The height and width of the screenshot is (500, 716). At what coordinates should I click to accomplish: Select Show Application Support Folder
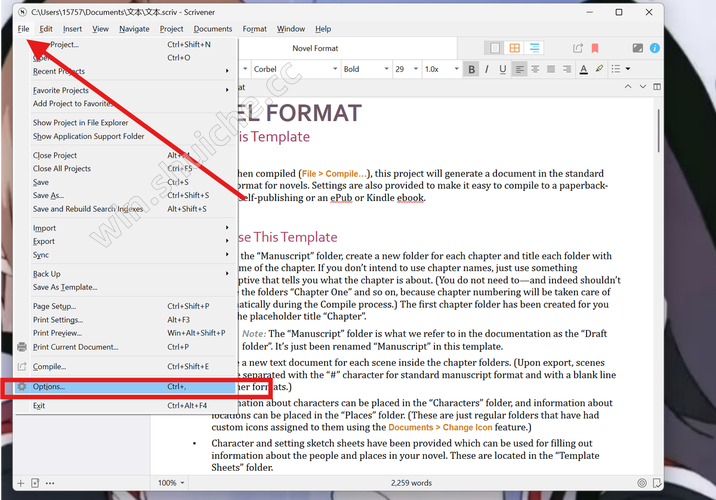[x=125, y=136]
